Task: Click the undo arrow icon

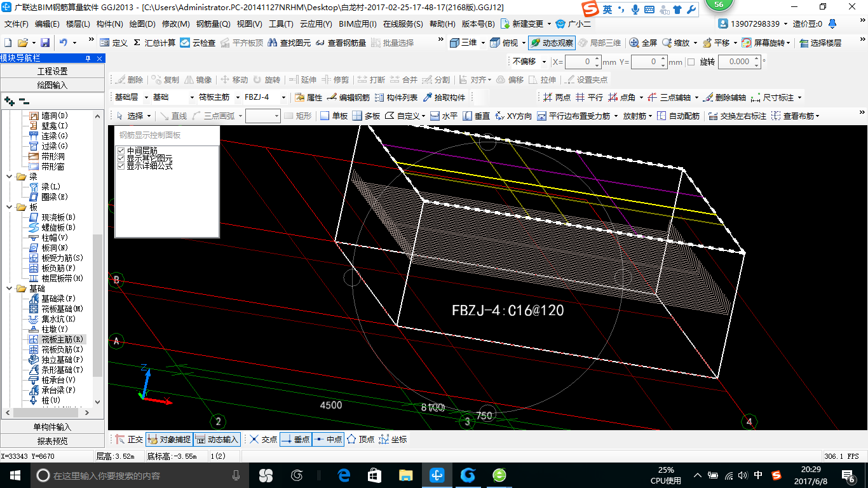Action: pyautogui.click(x=64, y=43)
